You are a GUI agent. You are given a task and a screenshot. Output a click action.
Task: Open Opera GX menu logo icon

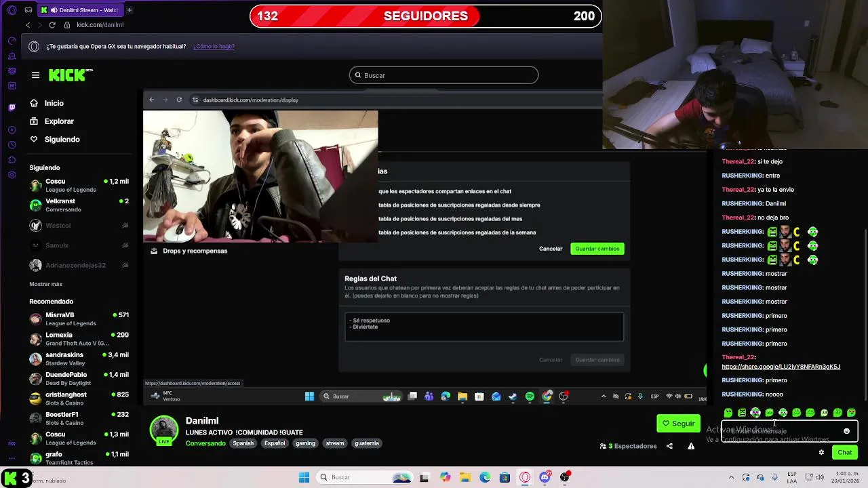pyautogui.click(x=12, y=10)
